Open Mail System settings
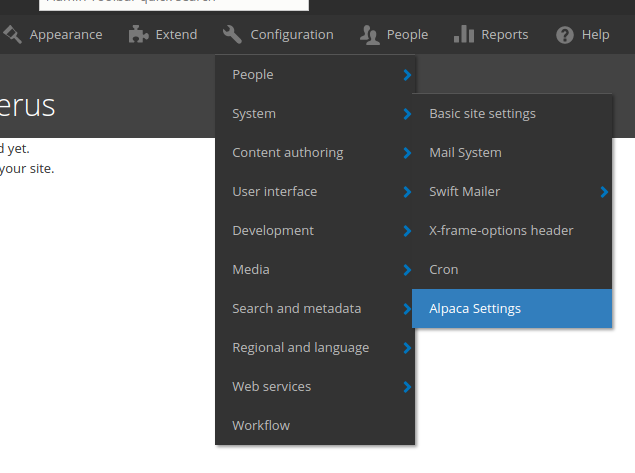Screen dimensions: 635x473 coord(465,153)
